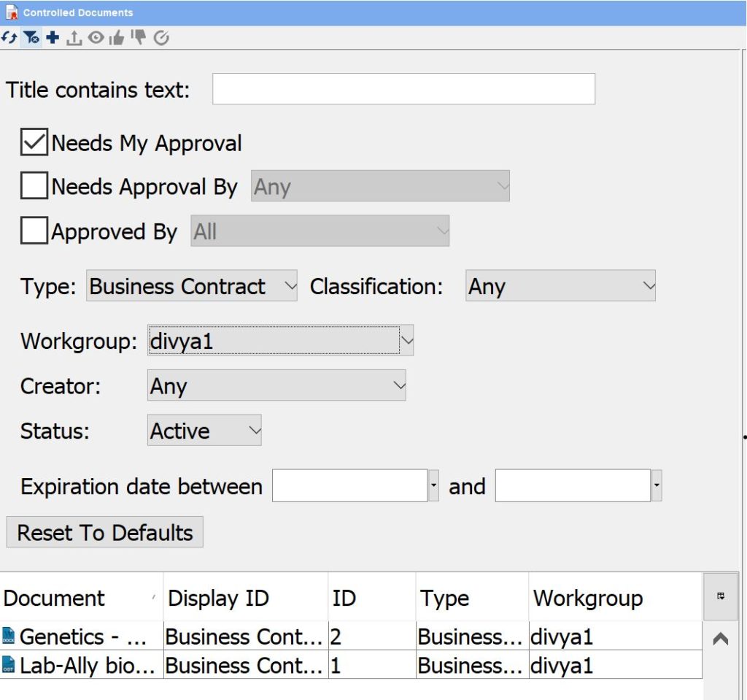Select the Genetics document row

click(x=82, y=637)
